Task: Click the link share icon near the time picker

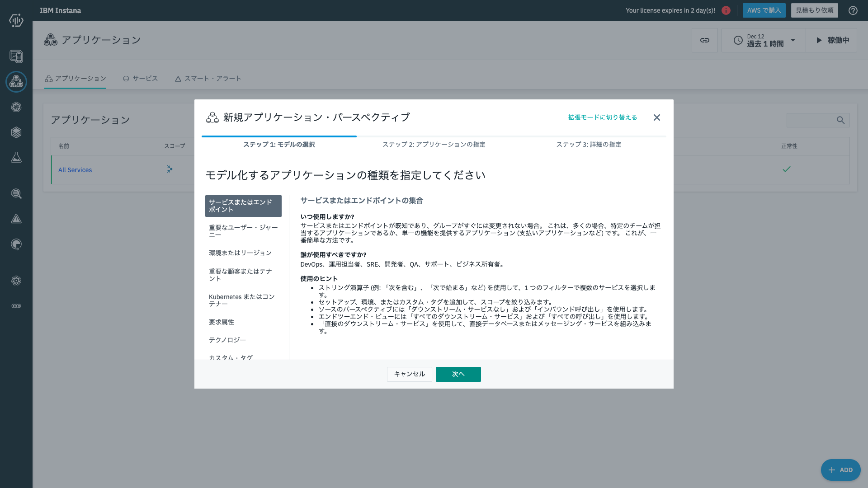Action: 705,40
